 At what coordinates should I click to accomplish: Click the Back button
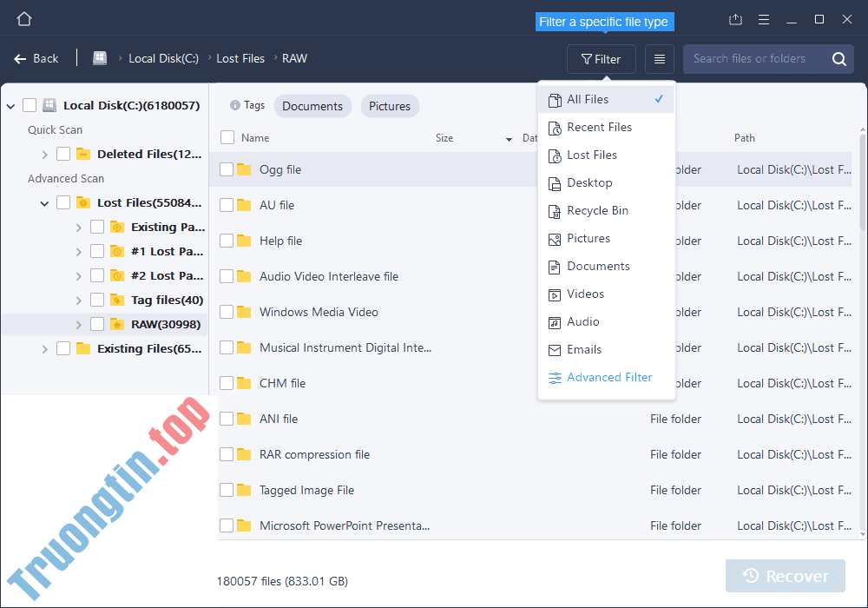[36, 58]
